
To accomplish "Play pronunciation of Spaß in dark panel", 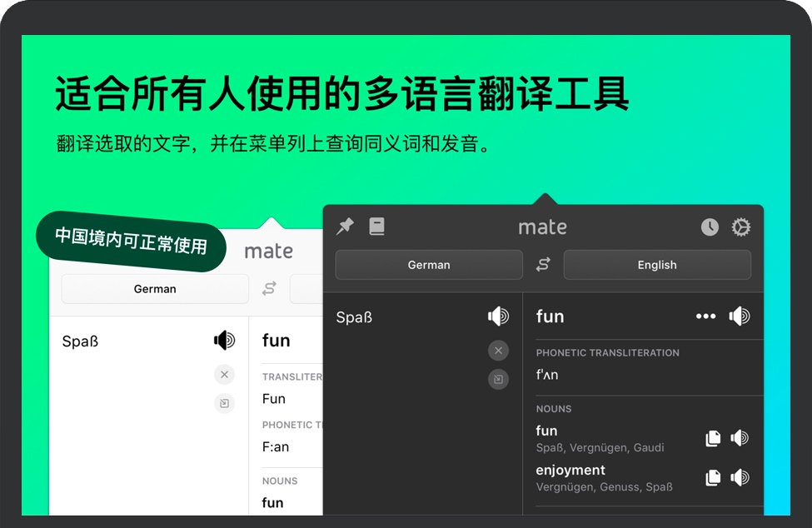I will coord(498,316).
